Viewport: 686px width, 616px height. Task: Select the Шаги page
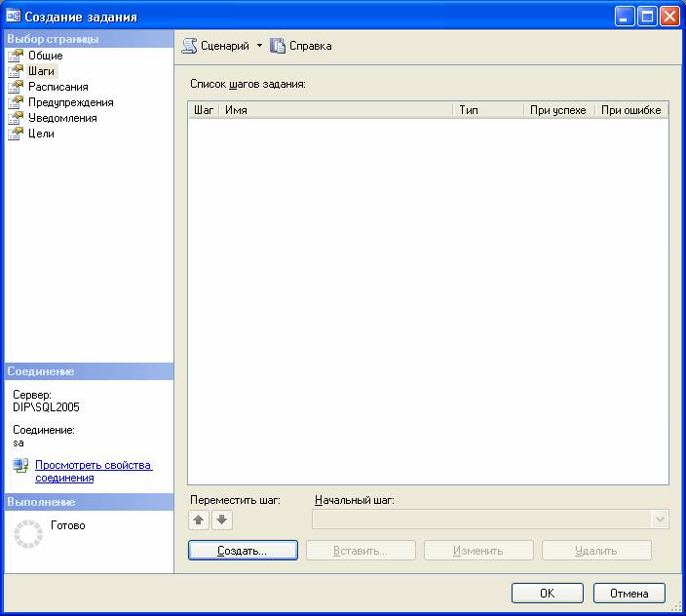[41, 71]
